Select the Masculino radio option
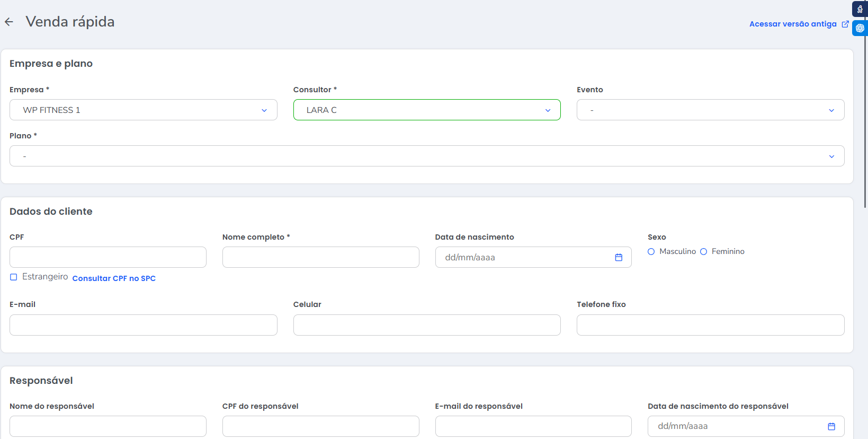868x439 pixels. coord(651,252)
